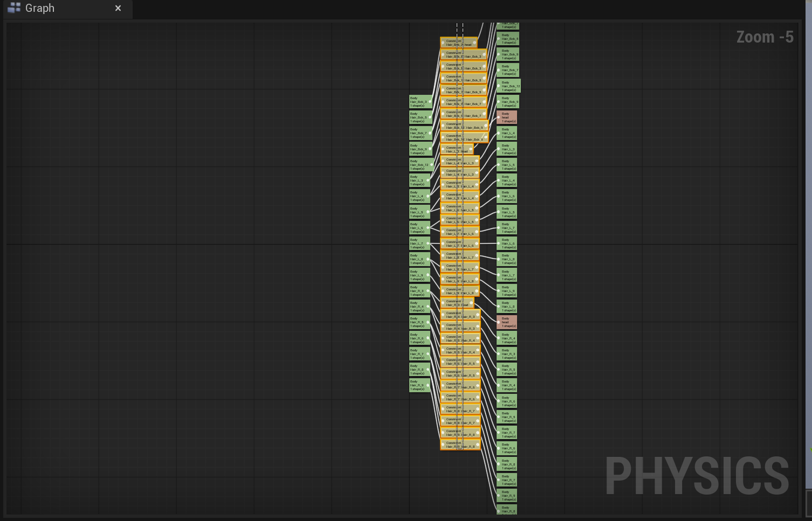Select left-side body node Hair_Bck_9
Viewport: 812px width, 521px height.
[421, 149]
